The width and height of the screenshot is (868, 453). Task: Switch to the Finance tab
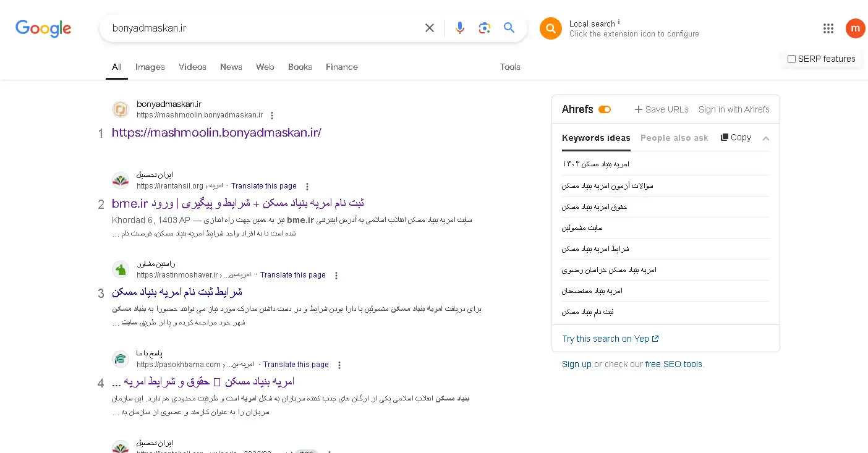(x=342, y=67)
